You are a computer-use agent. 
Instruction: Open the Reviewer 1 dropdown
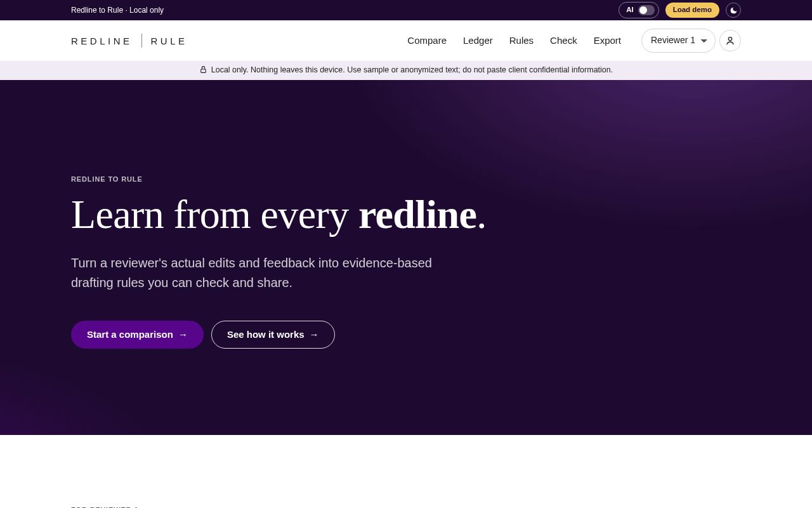point(678,41)
